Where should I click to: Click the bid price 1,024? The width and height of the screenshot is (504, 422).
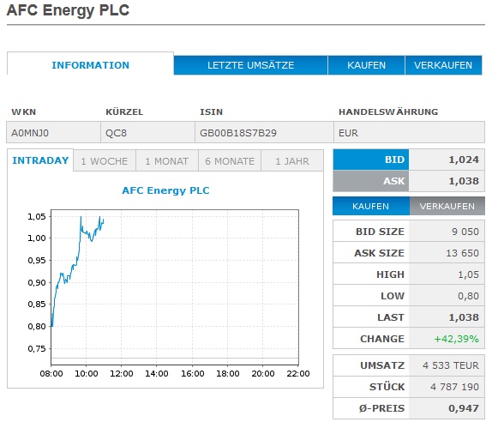(x=464, y=160)
